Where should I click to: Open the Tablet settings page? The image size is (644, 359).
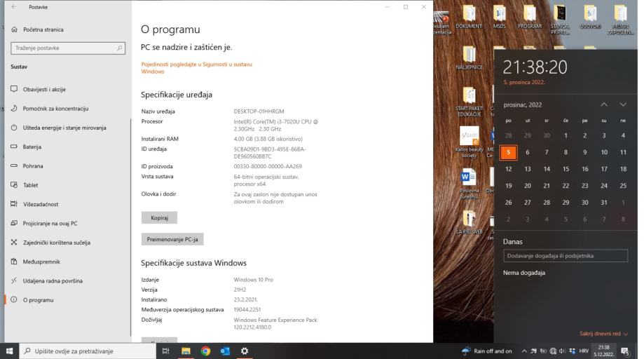[30, 185]
